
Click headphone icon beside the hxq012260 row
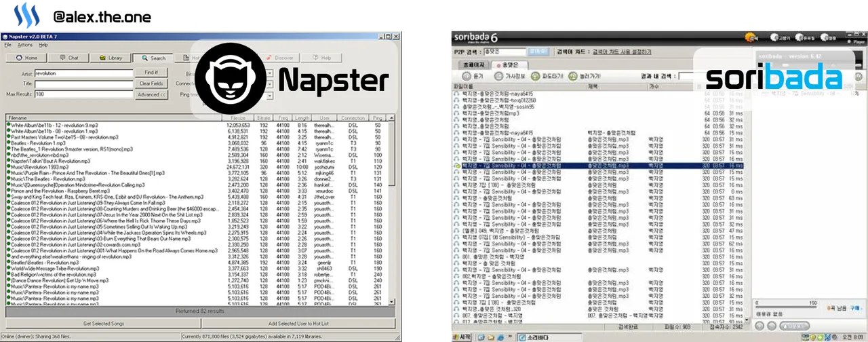pyautogui.click(x=456, y=100)
